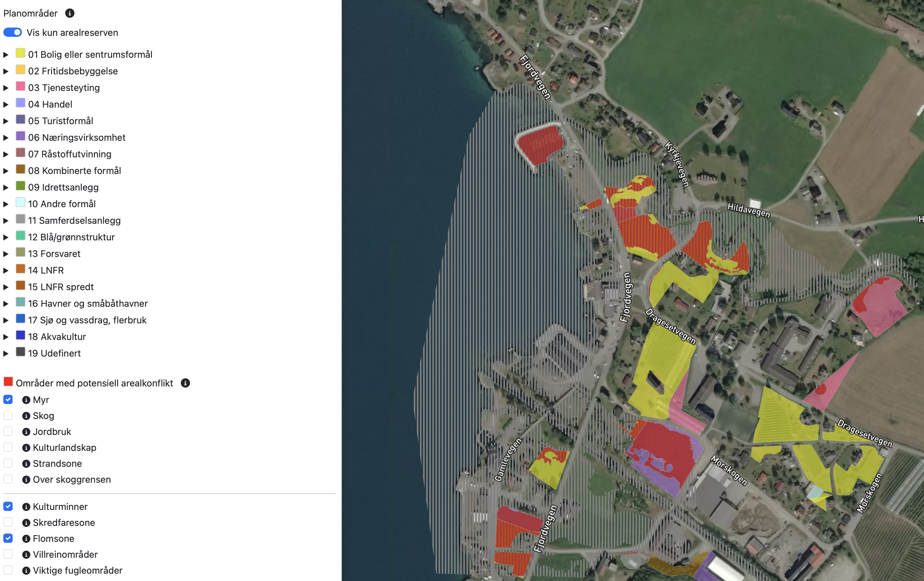Screen dimensions: 924x581
Task: Open Strandsone info icon
Action: [26, 464]
